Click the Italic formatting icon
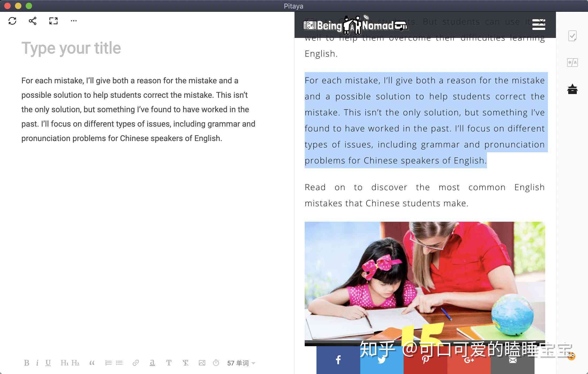Viewport: 588px width, 374px height. (38, 363)
